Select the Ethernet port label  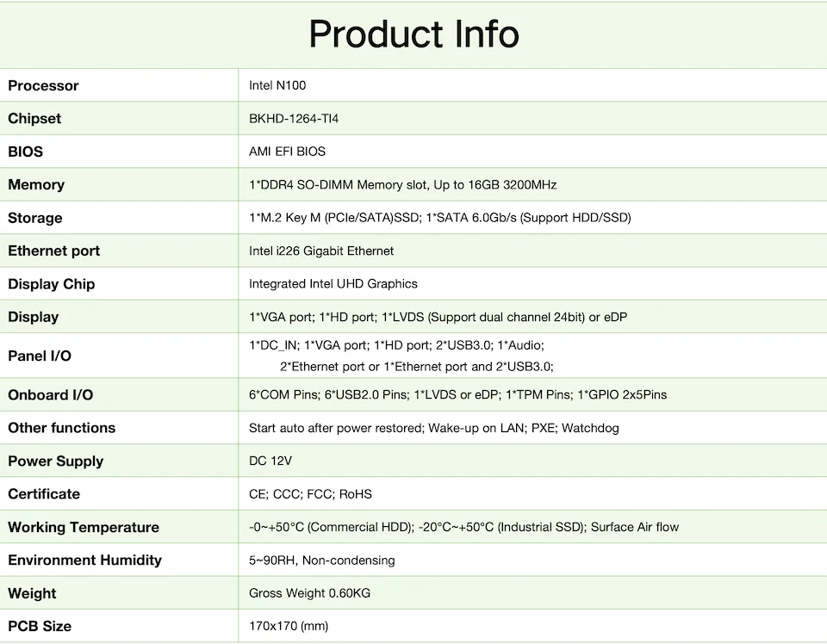click(53, 251)
